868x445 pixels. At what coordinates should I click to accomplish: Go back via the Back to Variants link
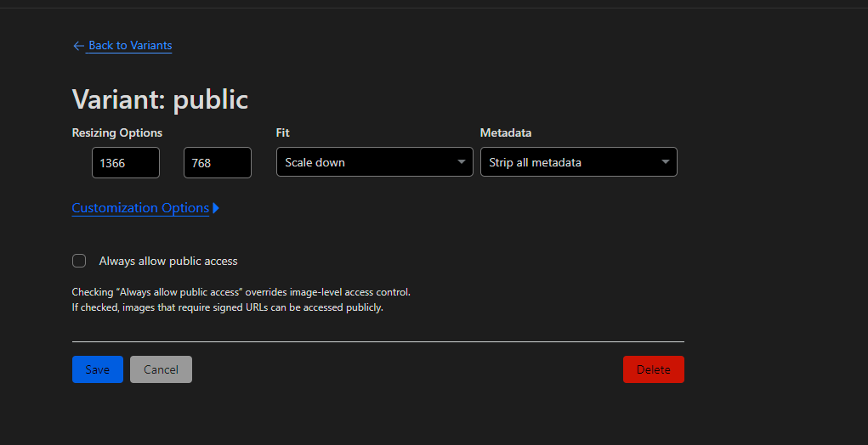130,46
